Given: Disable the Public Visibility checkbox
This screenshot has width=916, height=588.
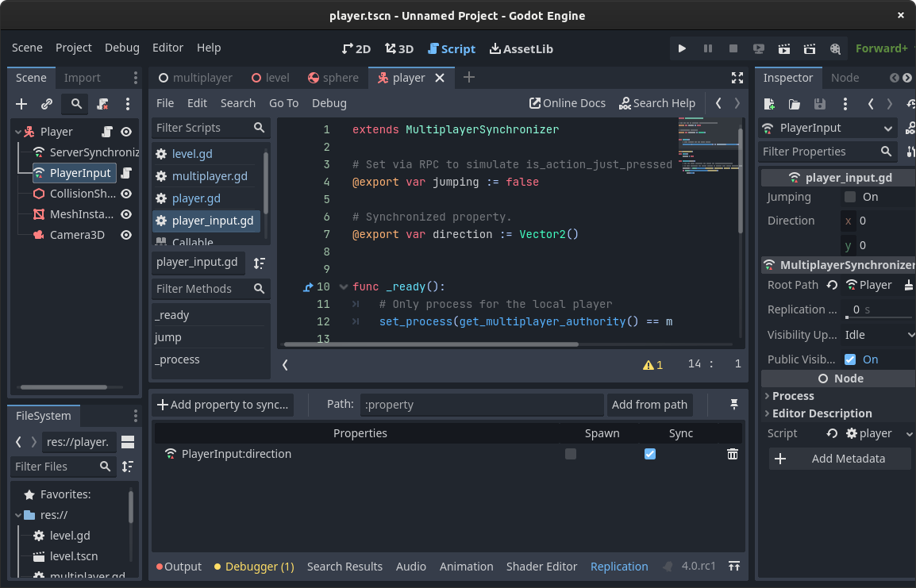Looking at the screenshot, I should pos(850,359).
